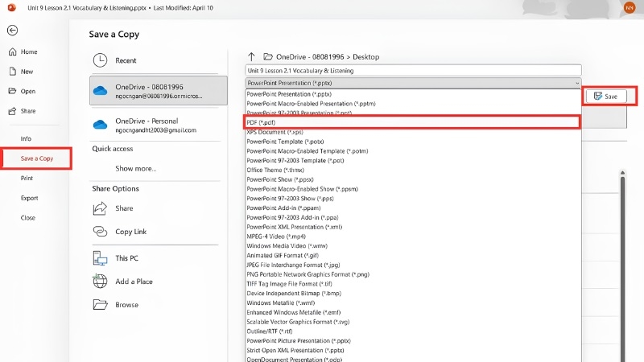Click Show more... under Quick access
This screenshot has width=644, height=362.
[x=135, y=168]
